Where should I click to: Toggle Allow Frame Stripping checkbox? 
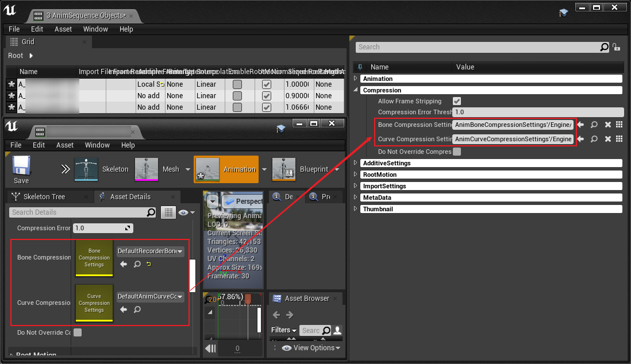(457, 101)
